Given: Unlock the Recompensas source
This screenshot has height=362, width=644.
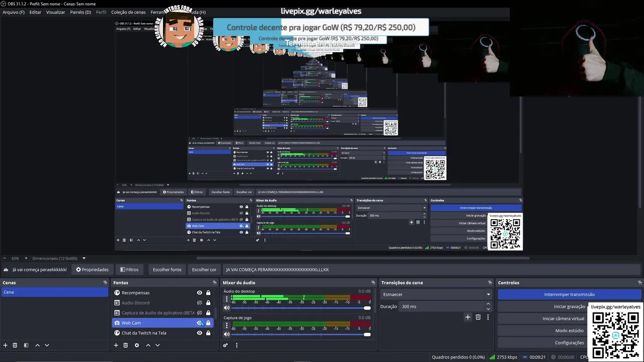Looking at the screenshot, I should click(208, 293).
